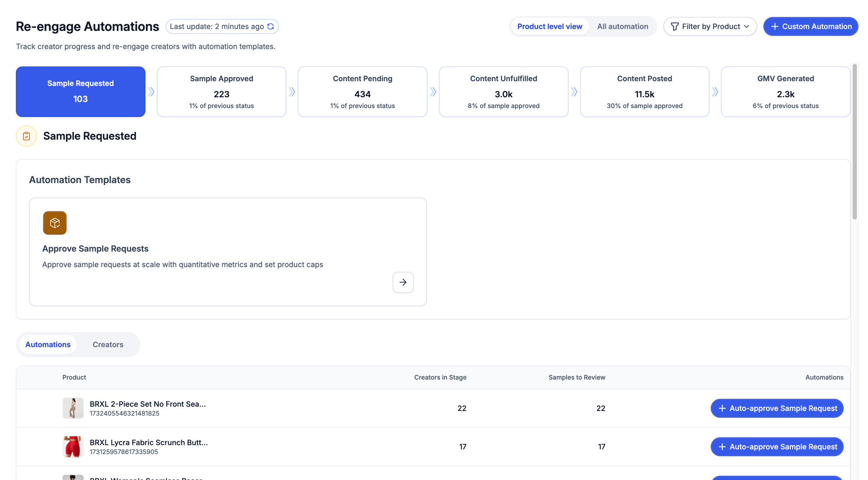Refresh the last update timestamp
868x480 pixels.
[270, 26]
